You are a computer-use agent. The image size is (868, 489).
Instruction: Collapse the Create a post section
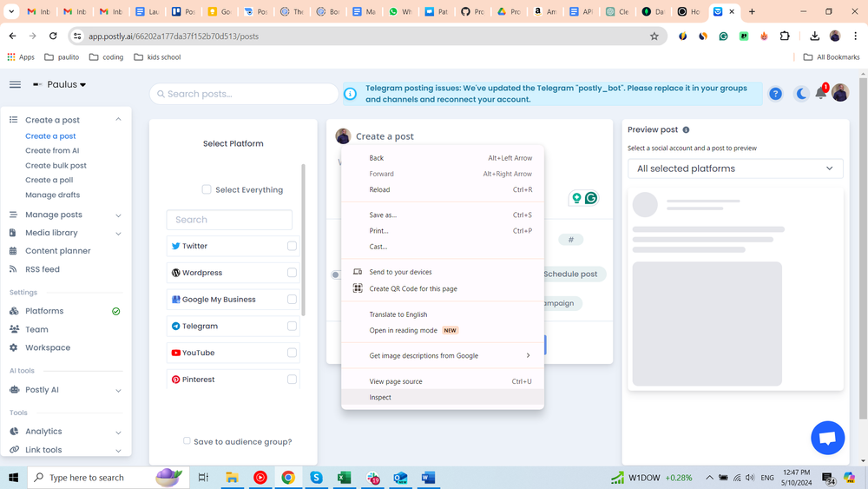[x=118, y=120]
